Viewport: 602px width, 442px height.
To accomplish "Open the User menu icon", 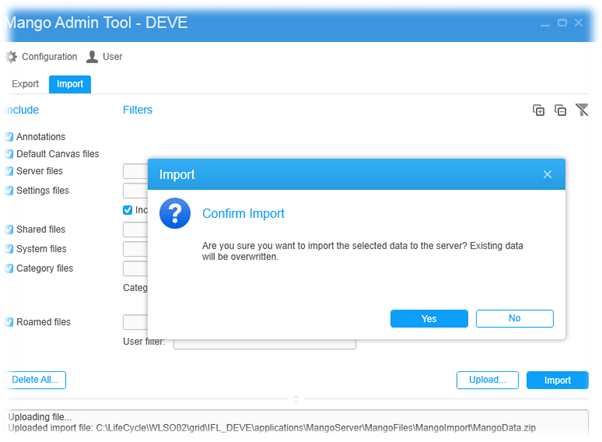I will tap(92, 57).
